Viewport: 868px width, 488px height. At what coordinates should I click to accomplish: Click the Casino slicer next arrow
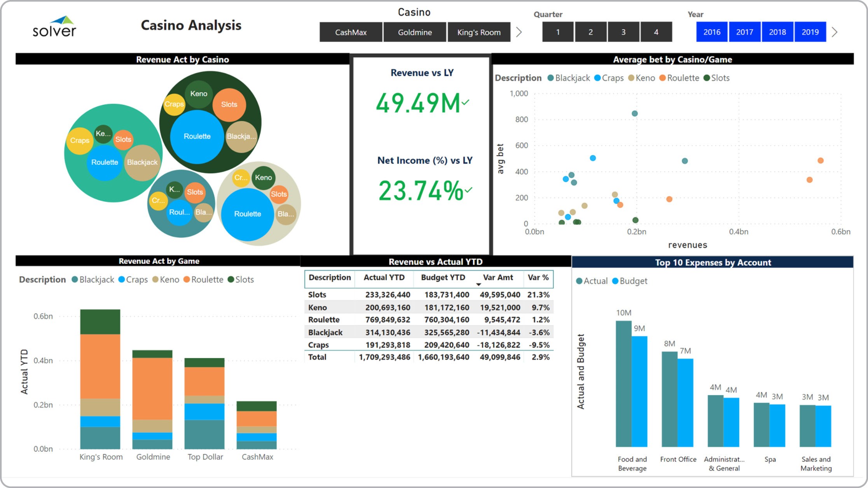click(x=519, y=32)
